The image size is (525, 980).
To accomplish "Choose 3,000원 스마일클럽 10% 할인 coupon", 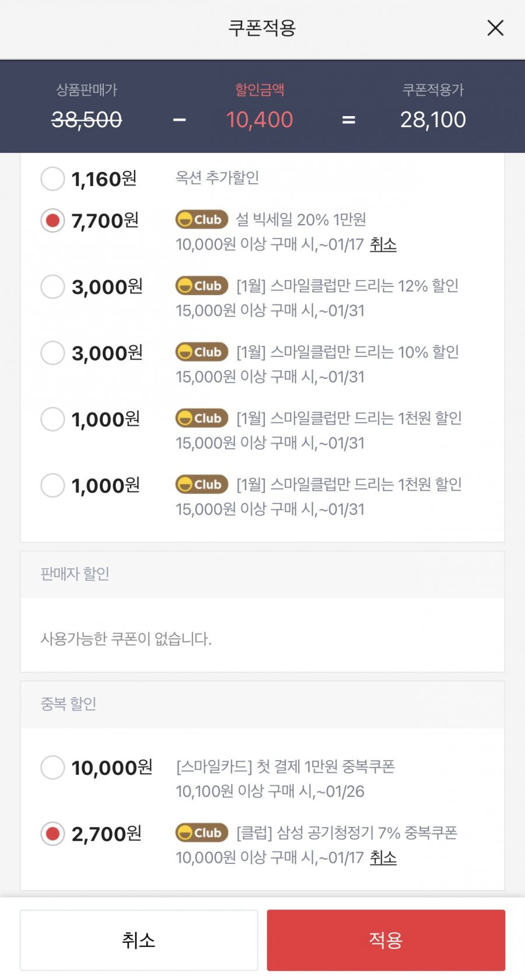I will pyautogui.click(x=52, y=352).
